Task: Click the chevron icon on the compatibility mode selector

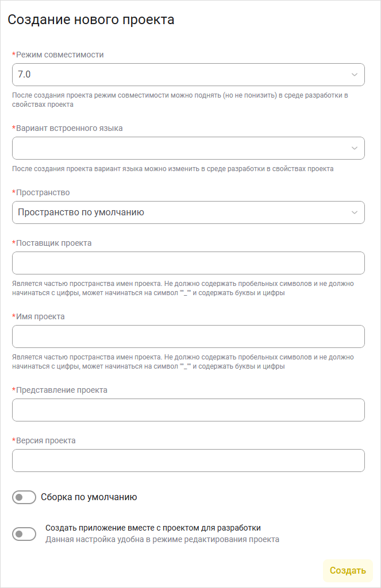Action: (x=353, y=75)
